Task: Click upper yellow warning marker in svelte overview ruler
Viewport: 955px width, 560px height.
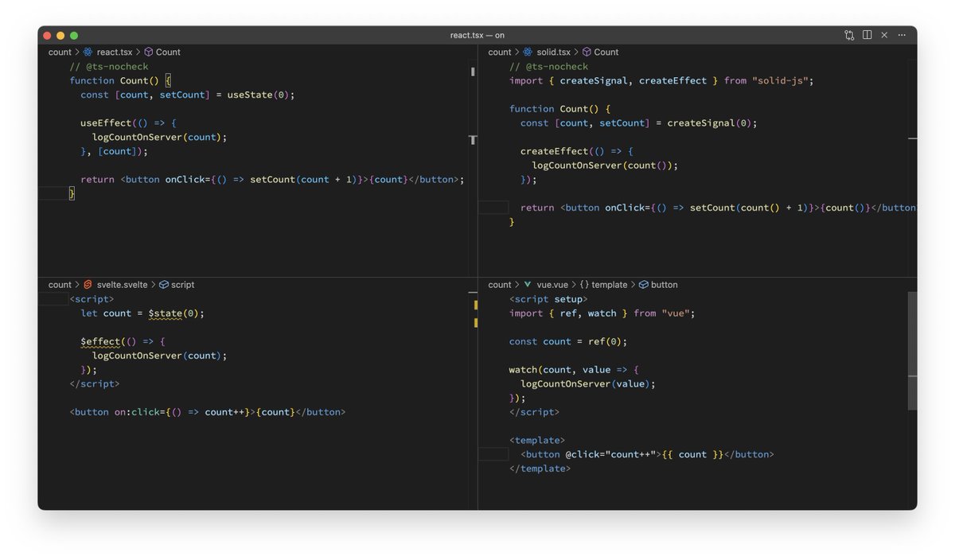Action: [475, 305]
